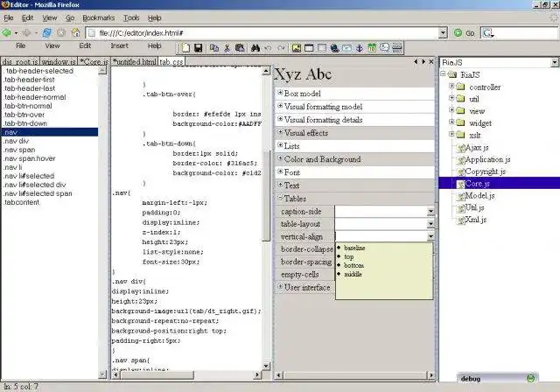This screenshot has width=560, height=392.
Task: Click the Save floppy disk icon
Action: 199,47
